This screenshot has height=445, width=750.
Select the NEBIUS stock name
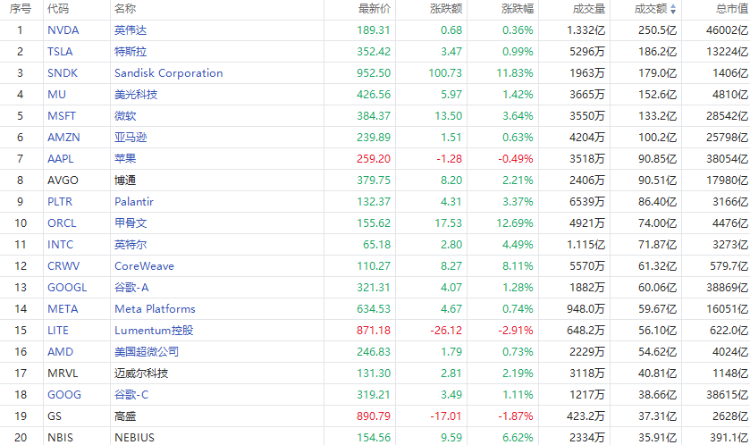(x=134, y=438)
